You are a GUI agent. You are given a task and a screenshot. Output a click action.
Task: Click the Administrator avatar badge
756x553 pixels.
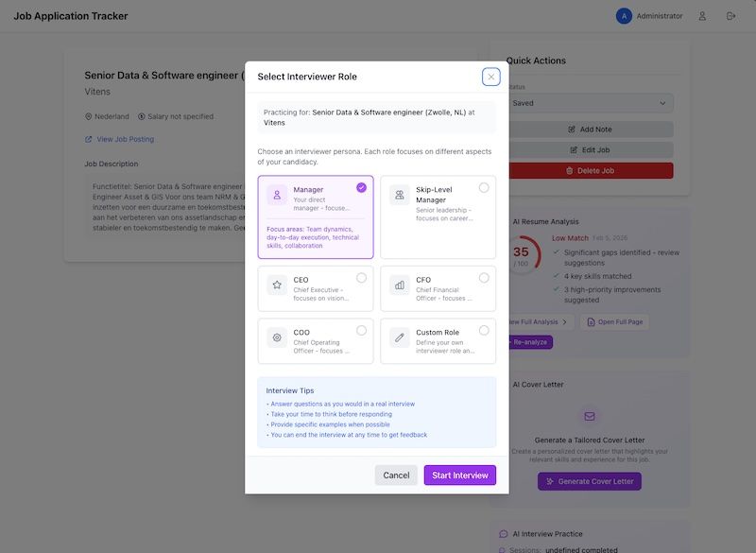point(624,16)
